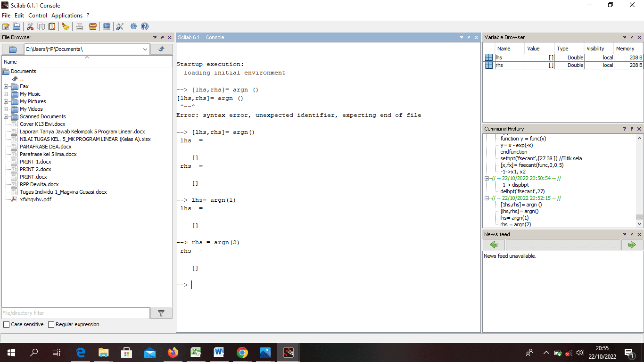Open Help browser from toolbar icon
This screenshot has width=644, height=362.
click(x=145, y=26)
